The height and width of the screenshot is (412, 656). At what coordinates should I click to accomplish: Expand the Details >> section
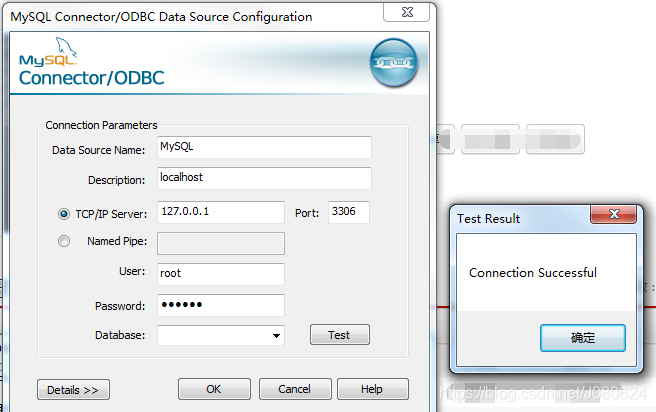pos(73,390)
